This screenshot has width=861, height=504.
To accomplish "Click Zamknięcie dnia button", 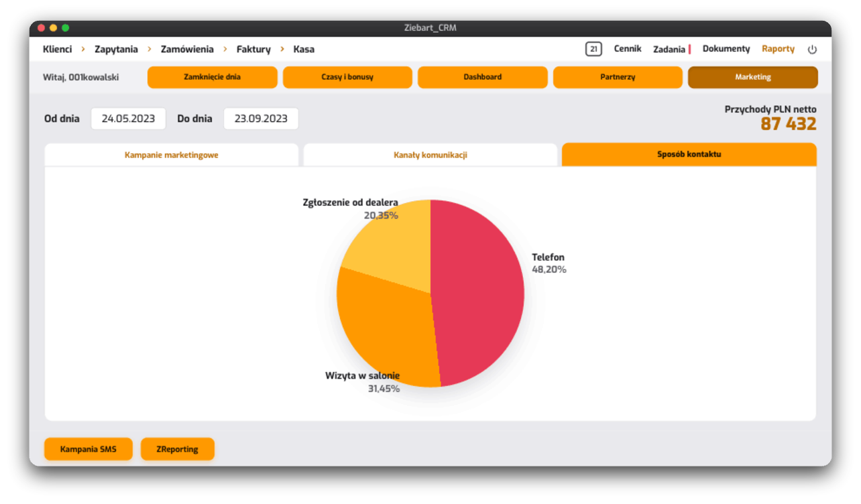I will [213, 77].
